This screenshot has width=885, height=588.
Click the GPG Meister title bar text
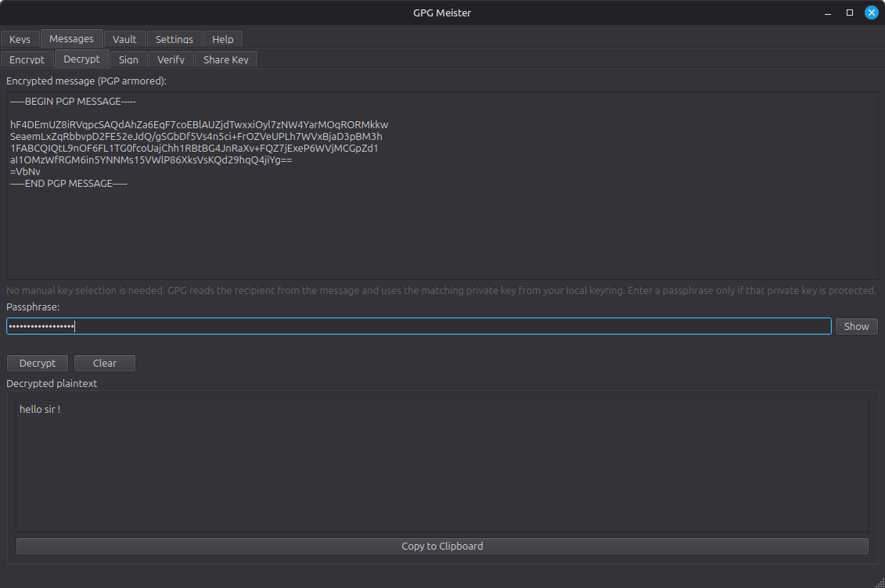click(x=442, y=13)
